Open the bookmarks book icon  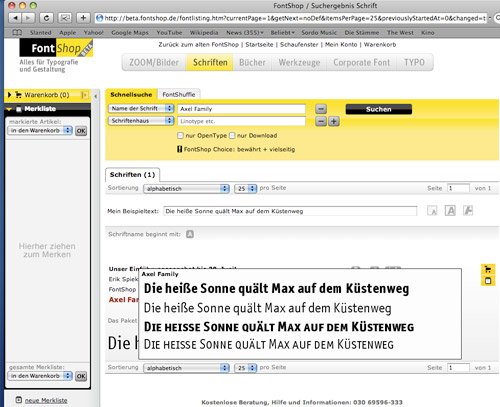(17, 33)
